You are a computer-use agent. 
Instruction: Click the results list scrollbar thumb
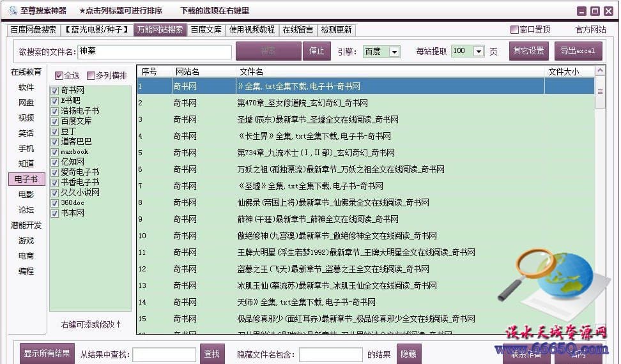(600, 92)
